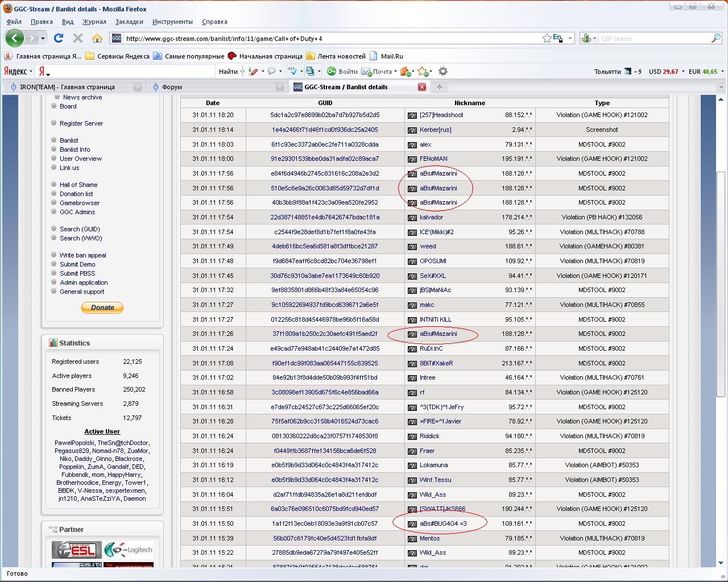Viewport: 728px width, 582px height.
Task: Open the list-all-tabs dropdown arrow
Action: tap(721, 87)
